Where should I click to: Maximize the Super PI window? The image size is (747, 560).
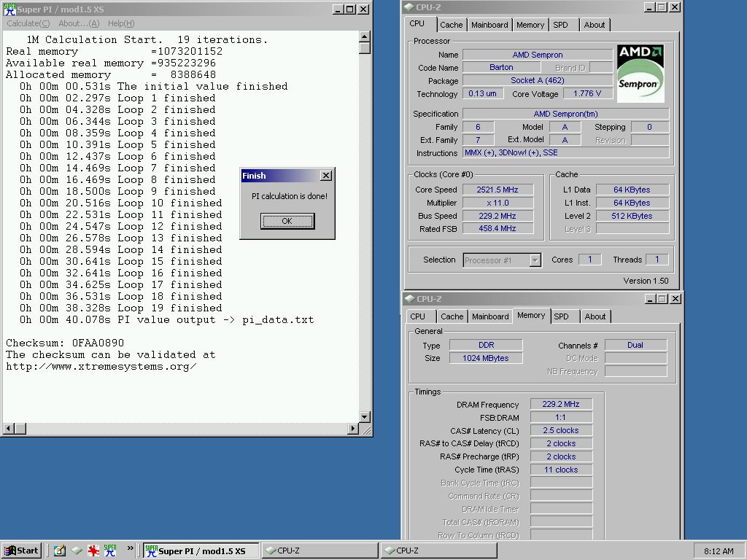tap(350, 9)
